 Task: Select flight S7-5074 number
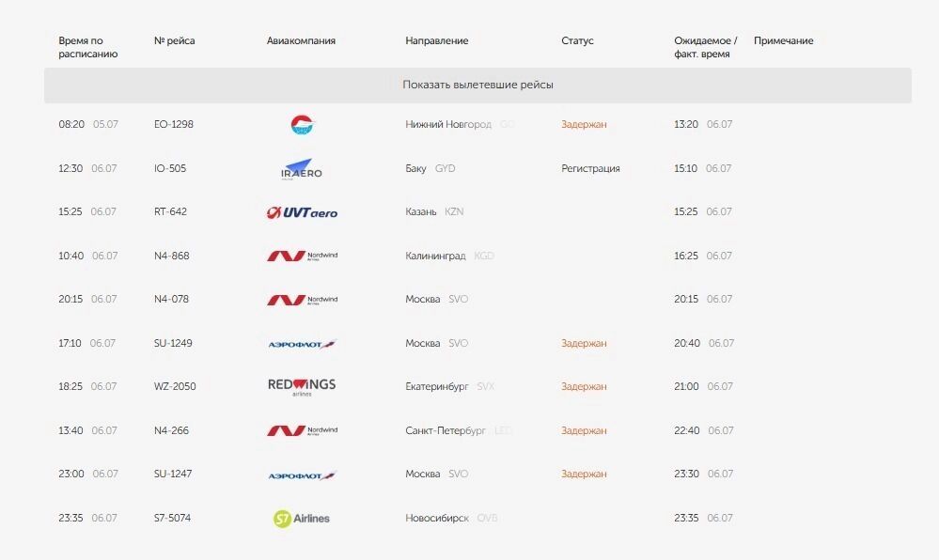[x=172, y=518]
